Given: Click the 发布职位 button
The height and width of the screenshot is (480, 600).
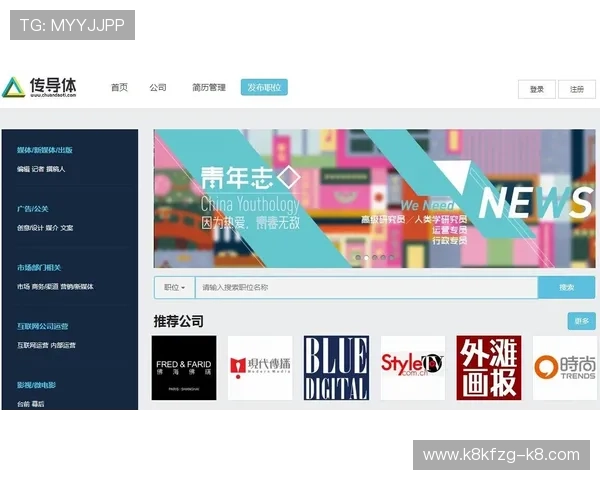Looking at the screenshot, I should tap(264, 87).
